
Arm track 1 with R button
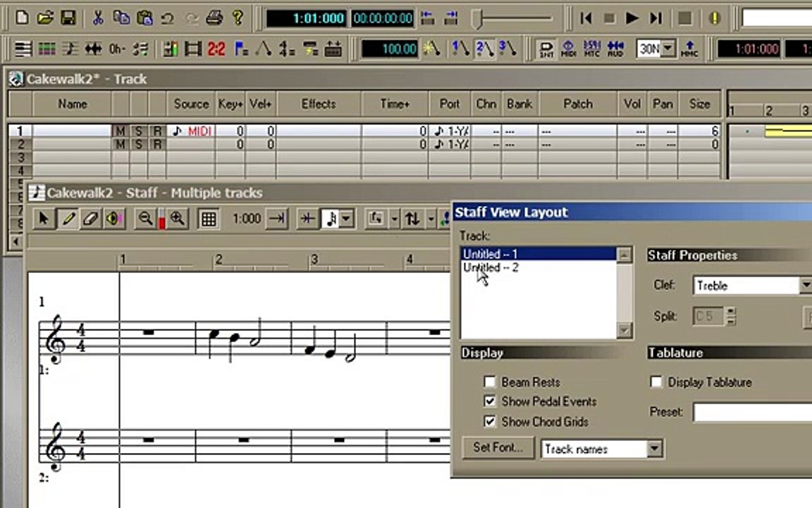[x=157, y=131]
